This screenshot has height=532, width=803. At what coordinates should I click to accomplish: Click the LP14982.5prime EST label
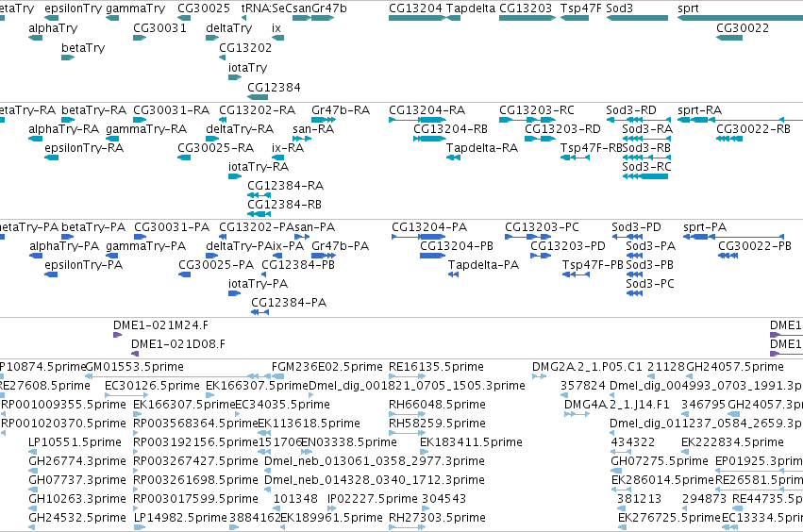pyautogui.click(x=180, y=518)
